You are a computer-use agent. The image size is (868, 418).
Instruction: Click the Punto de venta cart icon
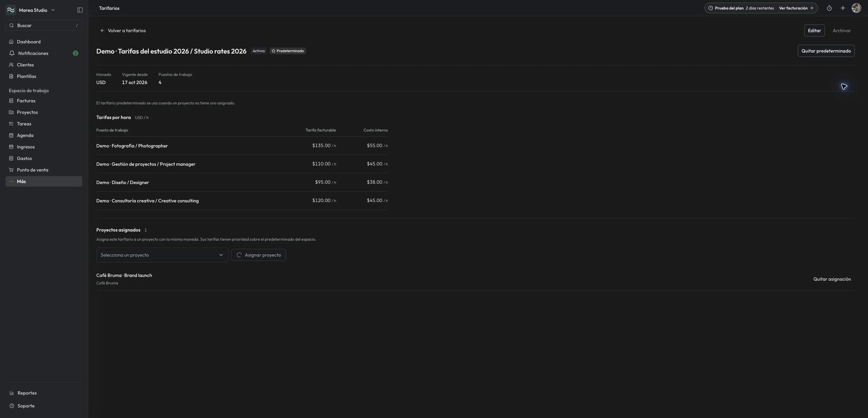11,170
